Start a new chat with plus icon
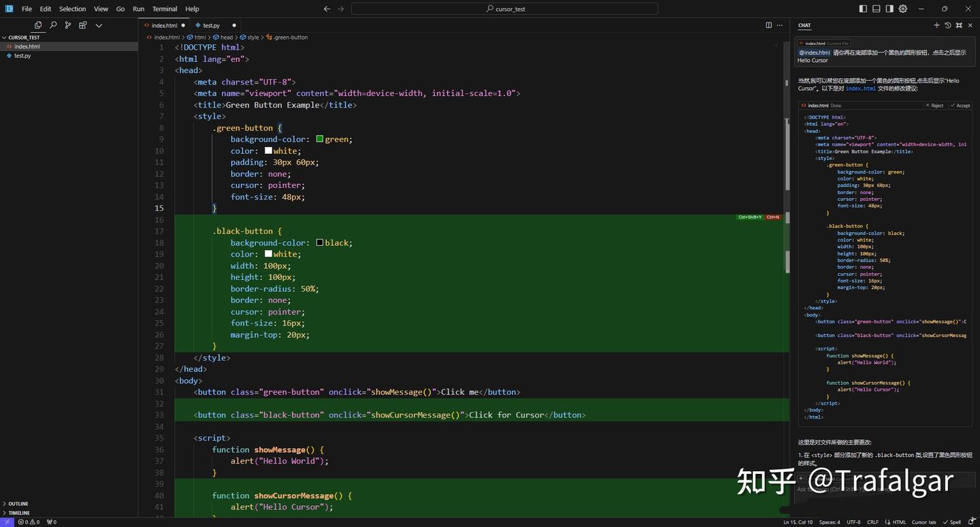 point(936,25)
